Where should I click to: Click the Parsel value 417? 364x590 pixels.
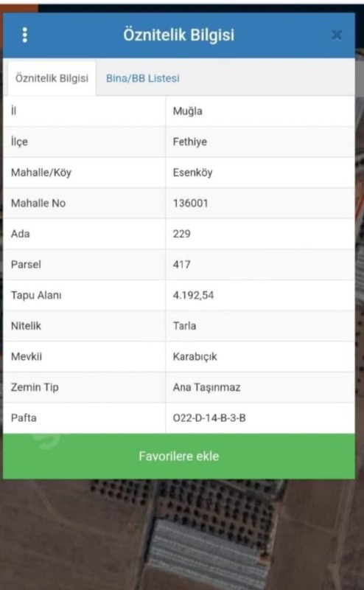(181, 265)
